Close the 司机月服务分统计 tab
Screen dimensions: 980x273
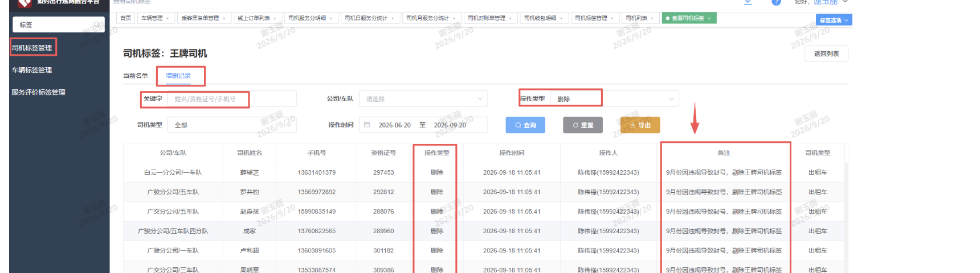[x=454, y=18]
